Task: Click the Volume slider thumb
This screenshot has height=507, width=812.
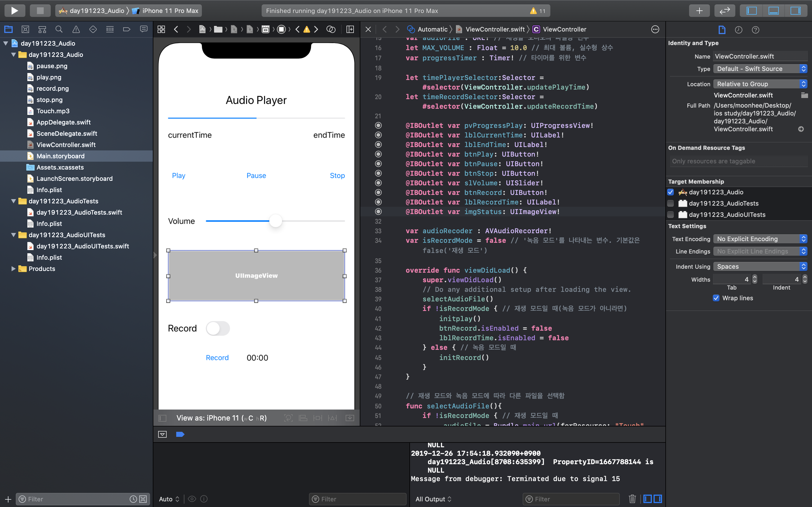Action: coord(275,221)
